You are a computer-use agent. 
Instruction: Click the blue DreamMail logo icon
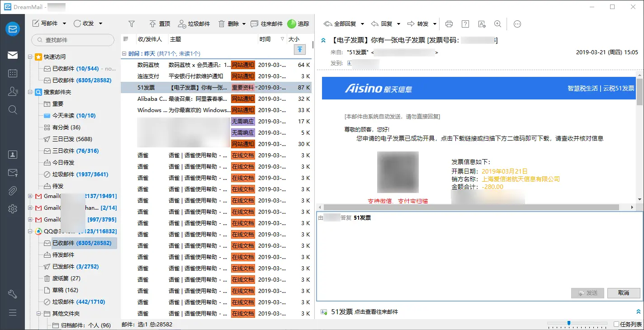(12, 29)
